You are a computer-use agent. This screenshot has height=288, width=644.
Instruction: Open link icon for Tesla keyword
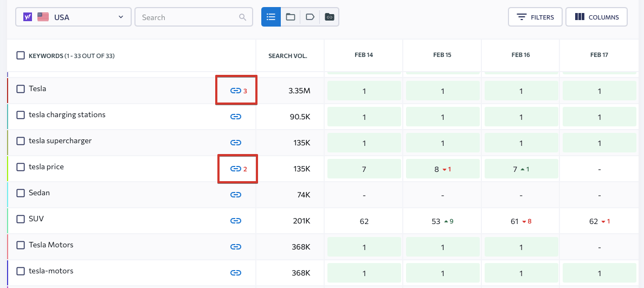tap(235, 91)
